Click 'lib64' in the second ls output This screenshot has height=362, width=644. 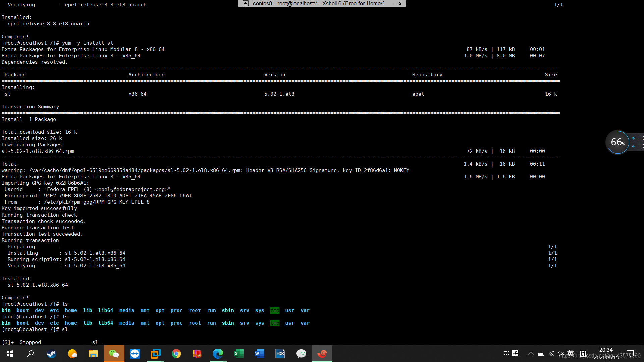point(106,323)
